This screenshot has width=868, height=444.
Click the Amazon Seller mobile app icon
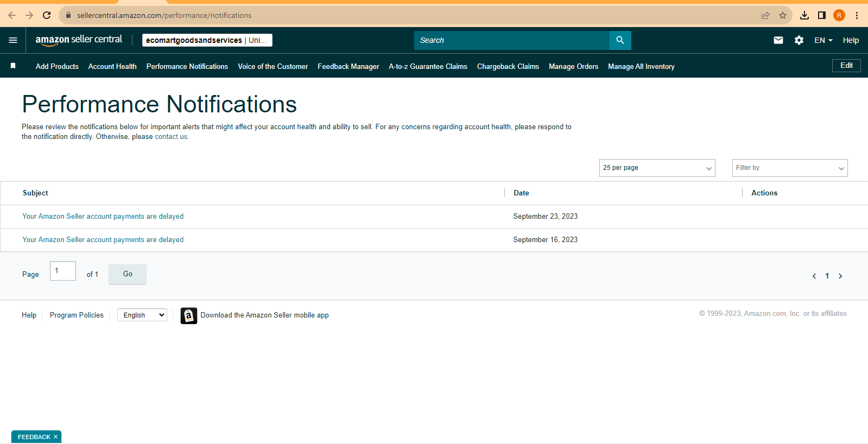[x=189, y=315]
